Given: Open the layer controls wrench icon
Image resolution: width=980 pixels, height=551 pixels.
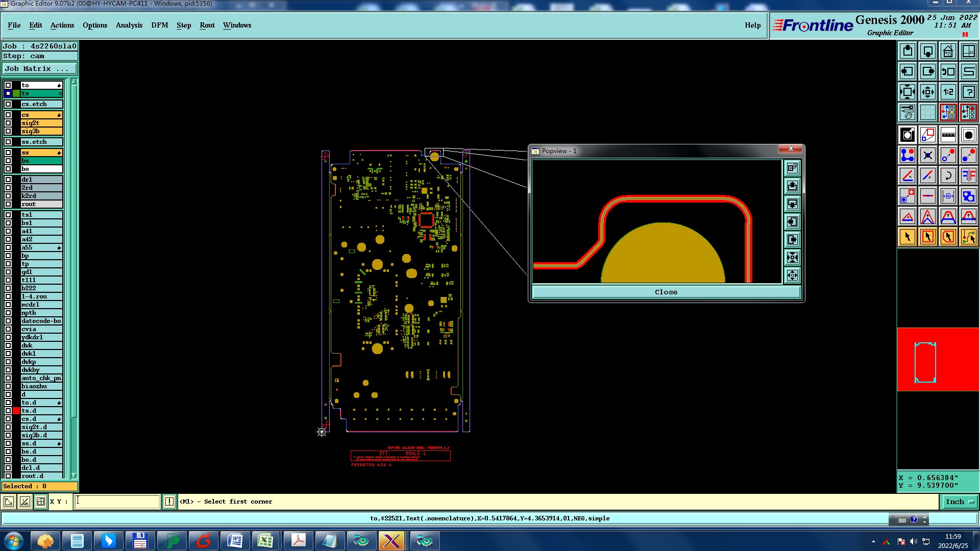Looking at the screenshot, I should [907, 112].
